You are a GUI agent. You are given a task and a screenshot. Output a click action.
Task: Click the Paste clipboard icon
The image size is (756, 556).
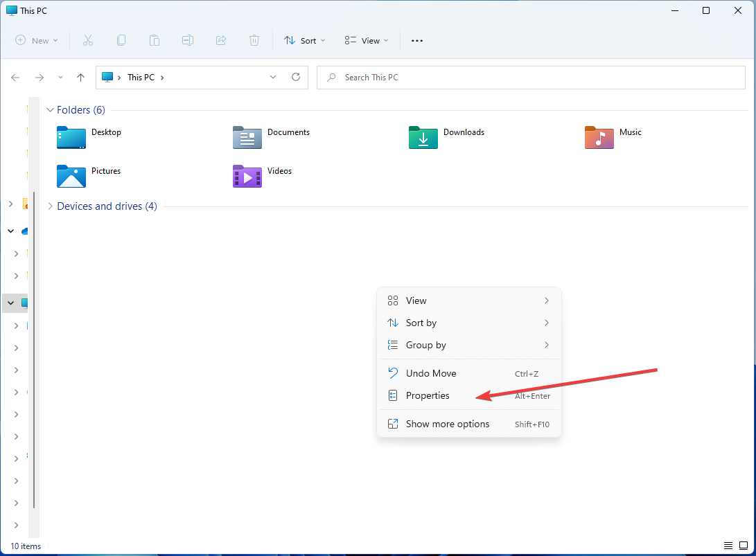pyautogui.click(x=155, y=40)
